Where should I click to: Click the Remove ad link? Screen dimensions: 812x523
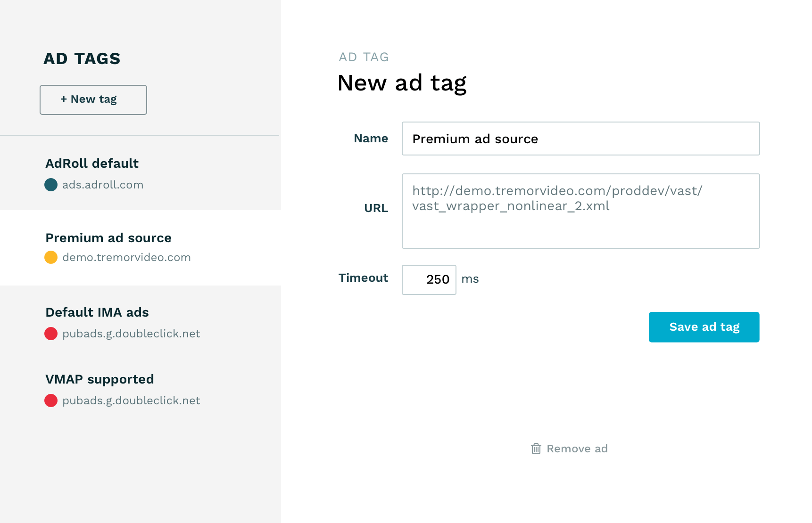[570, 449]
